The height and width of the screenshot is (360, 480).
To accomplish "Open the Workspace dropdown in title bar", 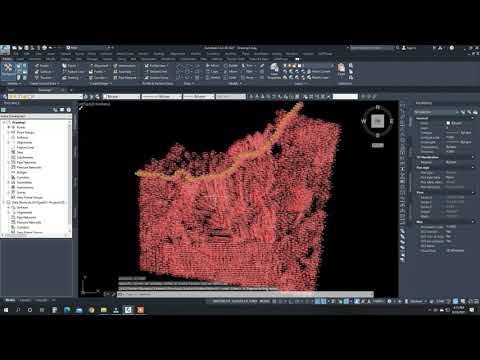I will coord(89,48).
